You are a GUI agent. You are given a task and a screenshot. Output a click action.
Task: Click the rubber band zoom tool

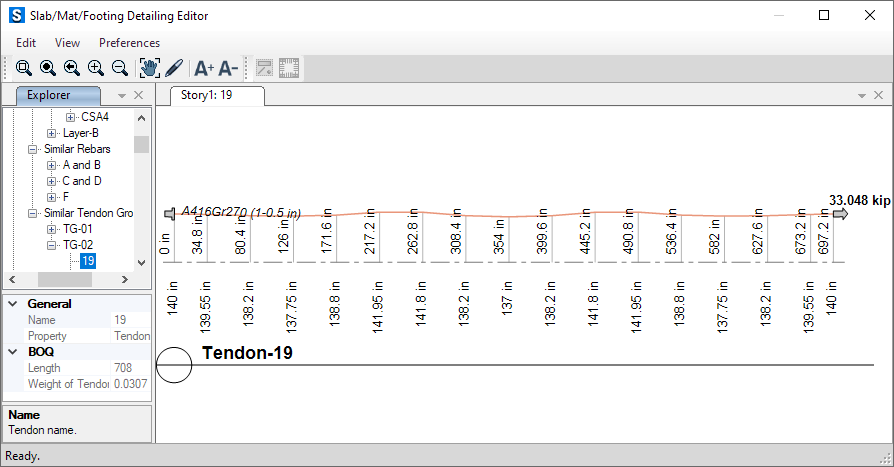coord(24,68)
